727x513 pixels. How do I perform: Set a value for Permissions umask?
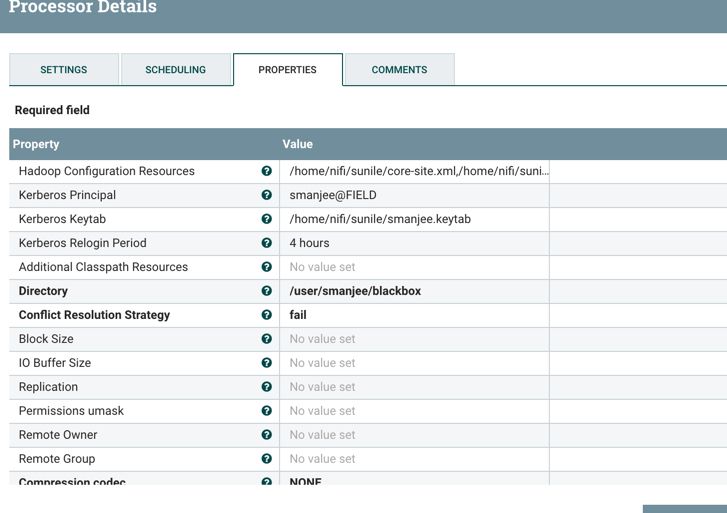coord(412,411)
